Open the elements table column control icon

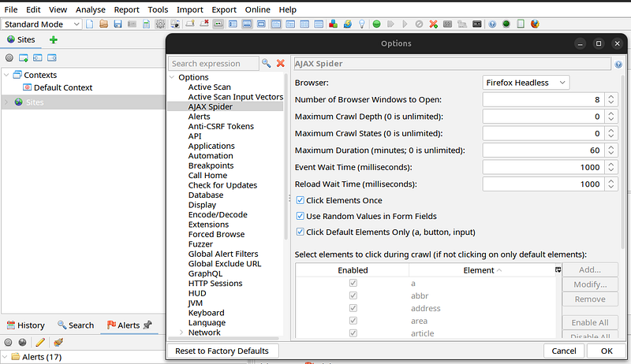pyautogui.click(x=558, y=269)
